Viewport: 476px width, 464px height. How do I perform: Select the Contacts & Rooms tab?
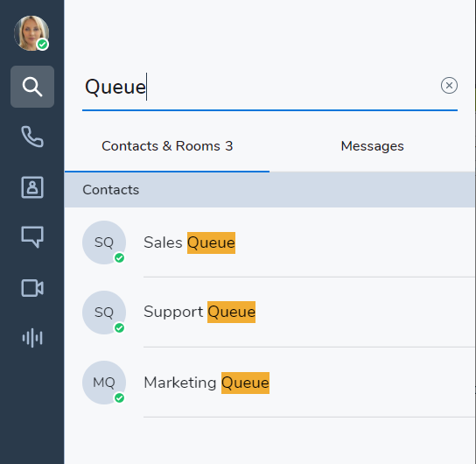167,146
